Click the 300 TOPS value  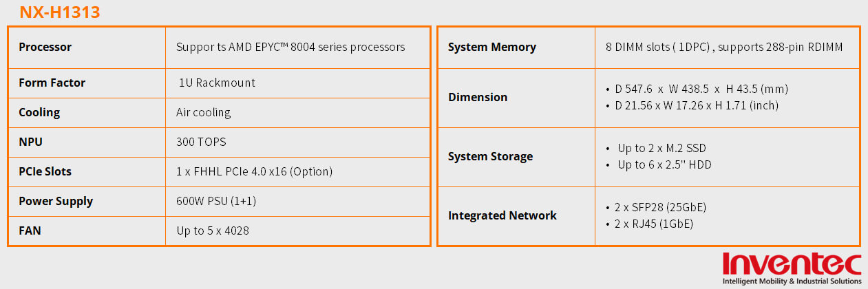coord(201,142)
